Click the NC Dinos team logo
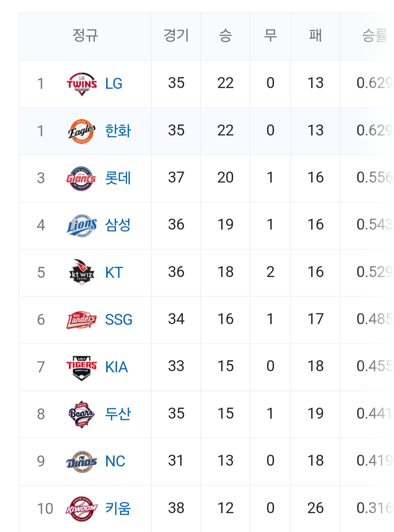Viewport: 394px width, 532px height. coord(82,462)
